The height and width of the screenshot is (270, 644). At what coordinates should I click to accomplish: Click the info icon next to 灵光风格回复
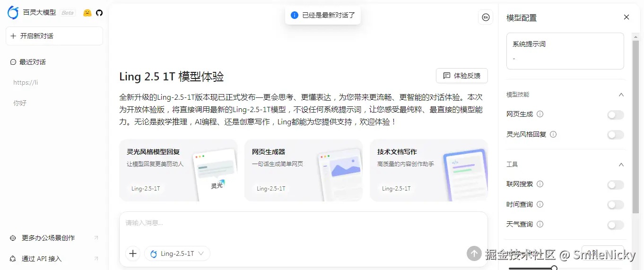pos(553,134)
